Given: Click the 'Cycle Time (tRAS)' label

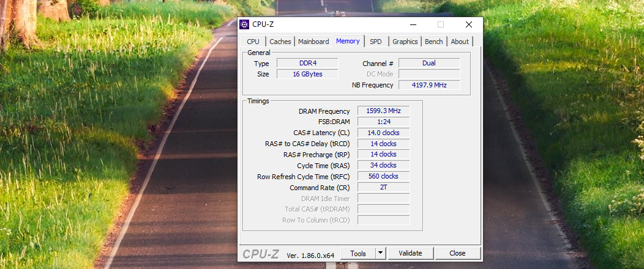Looking at the screenshot, I should pyautogui.click(x=324, y=166).
